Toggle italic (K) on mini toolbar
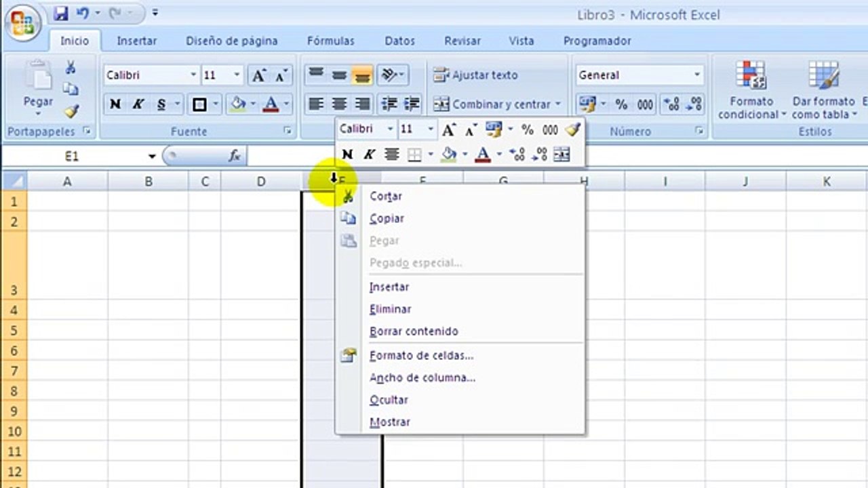The width and height of the screenshot is (868, 488). [x=369, y=155]
